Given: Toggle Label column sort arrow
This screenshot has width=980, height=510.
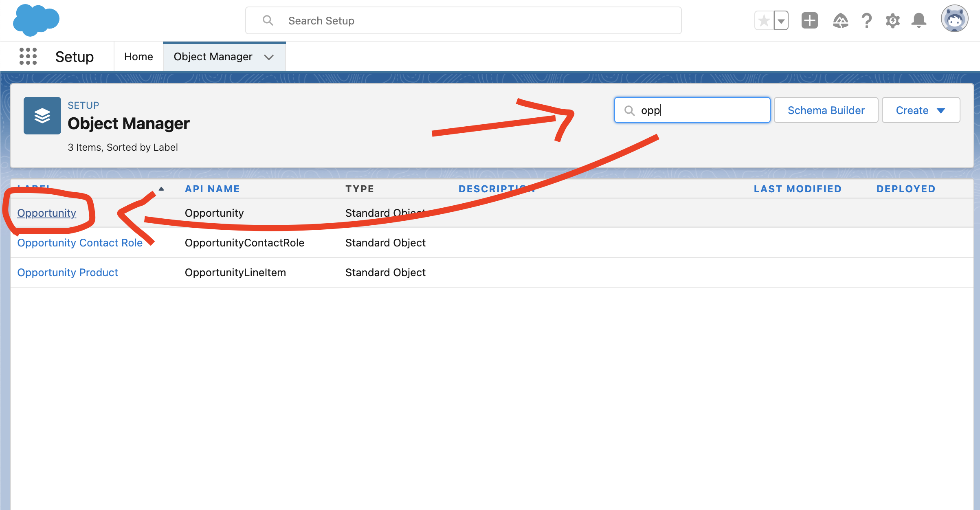Looking at the screenshot, I should [x=161, y=189].
